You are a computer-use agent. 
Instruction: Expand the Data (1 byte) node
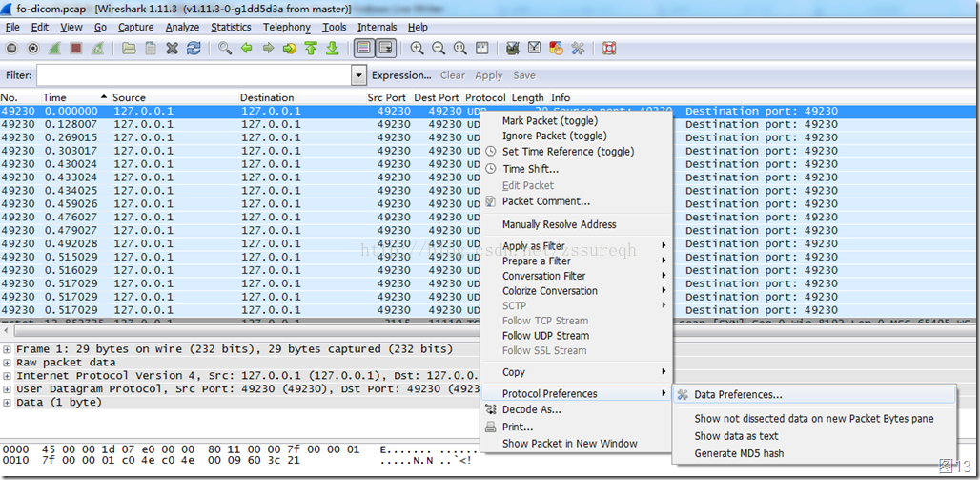tap(7, 403)
